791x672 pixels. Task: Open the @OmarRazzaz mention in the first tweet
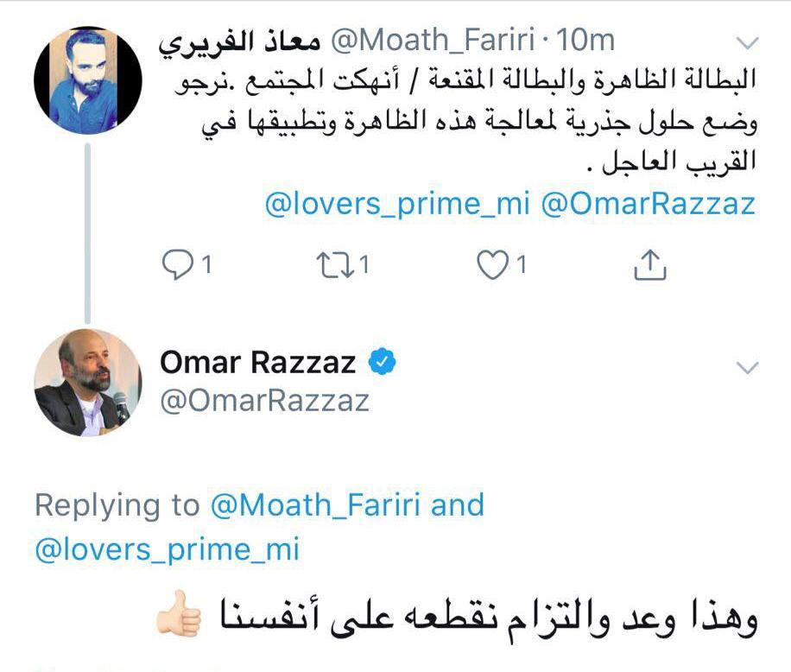click(x=648, y=205)
